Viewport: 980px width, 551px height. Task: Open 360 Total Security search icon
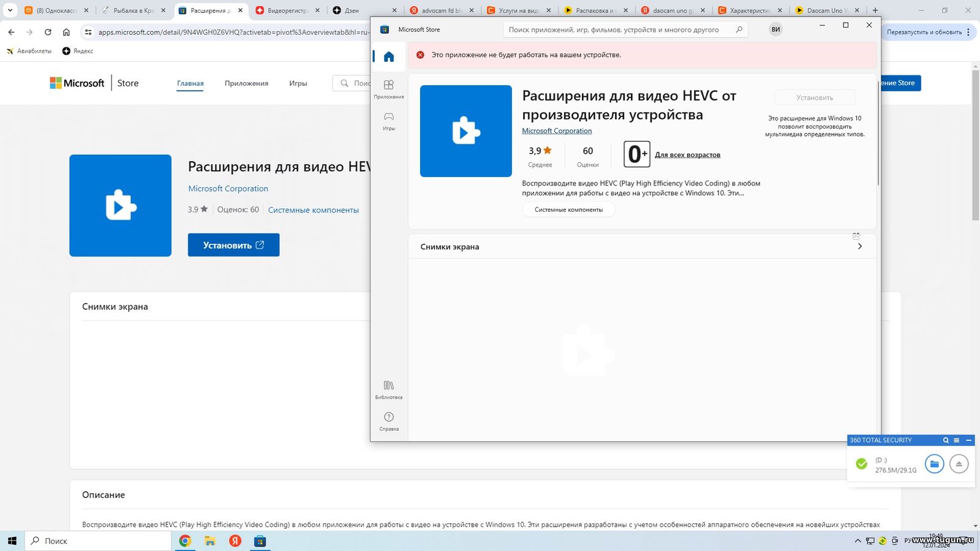946,440
